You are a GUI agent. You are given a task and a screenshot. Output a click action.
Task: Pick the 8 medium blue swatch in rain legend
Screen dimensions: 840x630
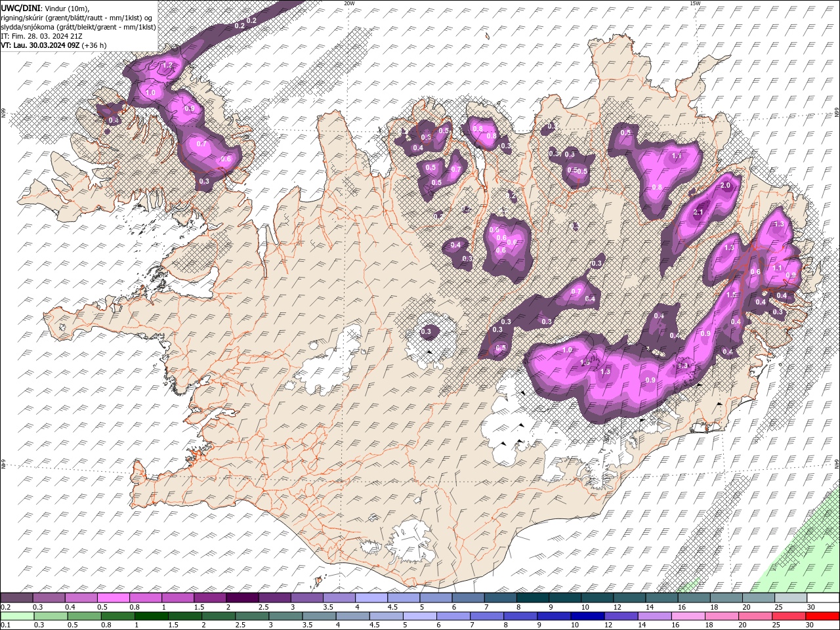pos(520,616)
